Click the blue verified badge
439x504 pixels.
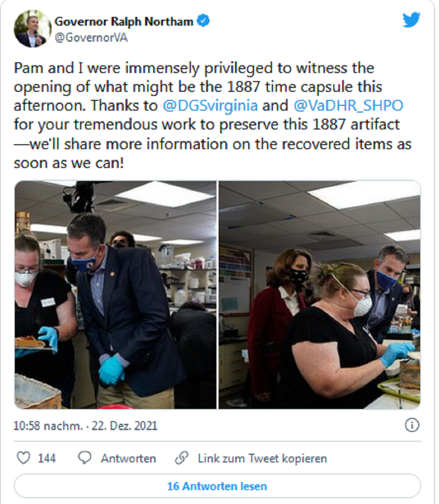coord(204,21)
